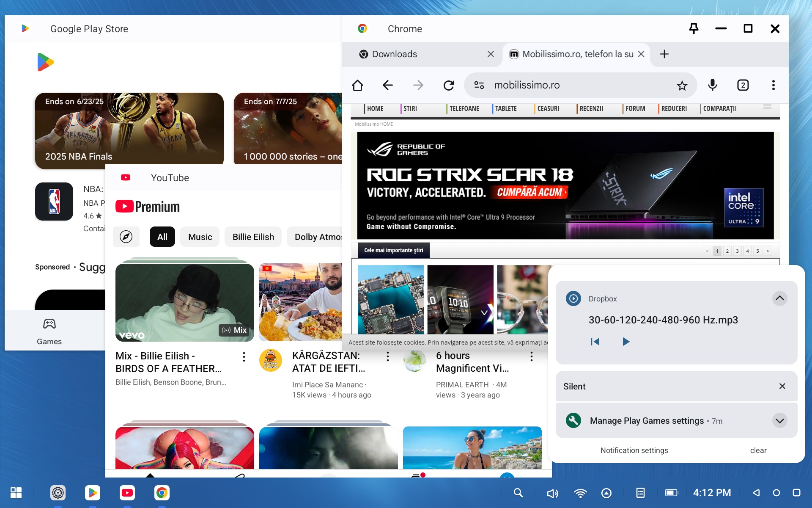This screenshot has height=508, width=812.
Task: Open FORUM menu on Mobilissimo
Action: 635,109
